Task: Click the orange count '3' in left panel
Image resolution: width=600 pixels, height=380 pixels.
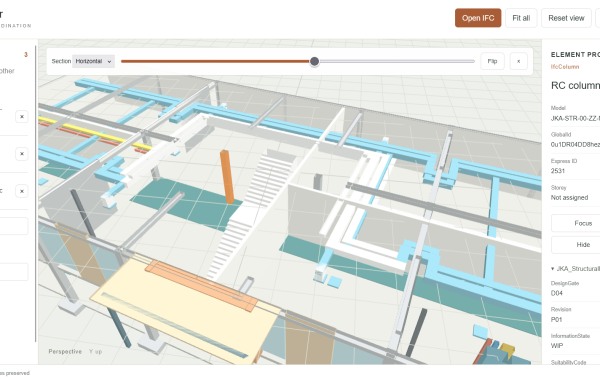Action: (26, 55)
